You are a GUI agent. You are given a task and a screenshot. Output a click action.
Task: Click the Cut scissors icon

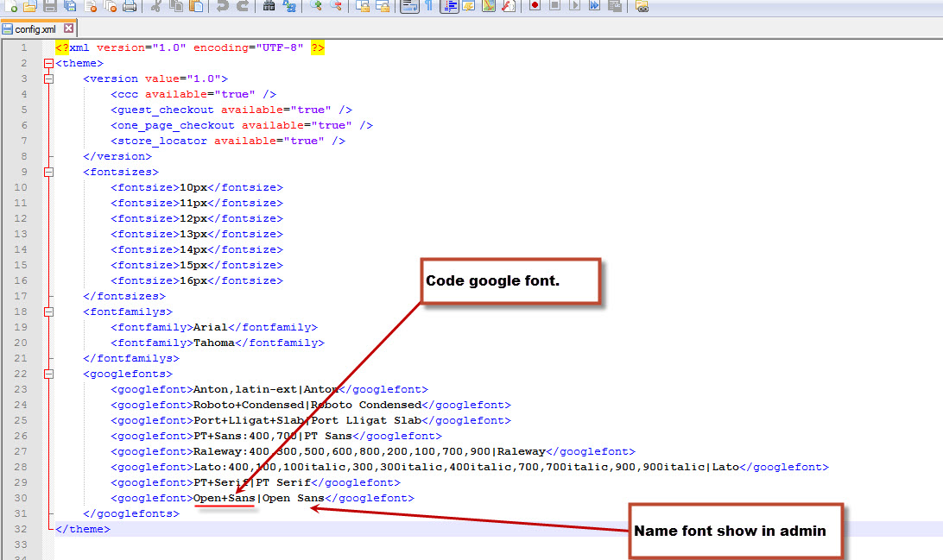(x=155, y=6)
